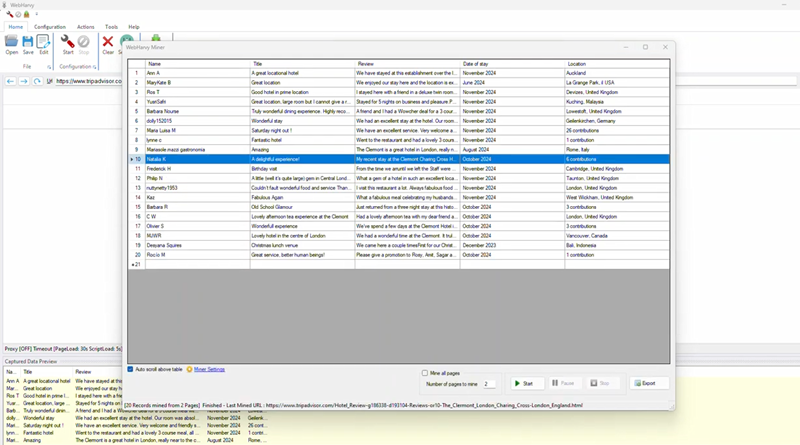The width and height of the screenshot is (800, 445).
Task: Click the Number of pages to mine field
Action: click(x=488, y=384)
